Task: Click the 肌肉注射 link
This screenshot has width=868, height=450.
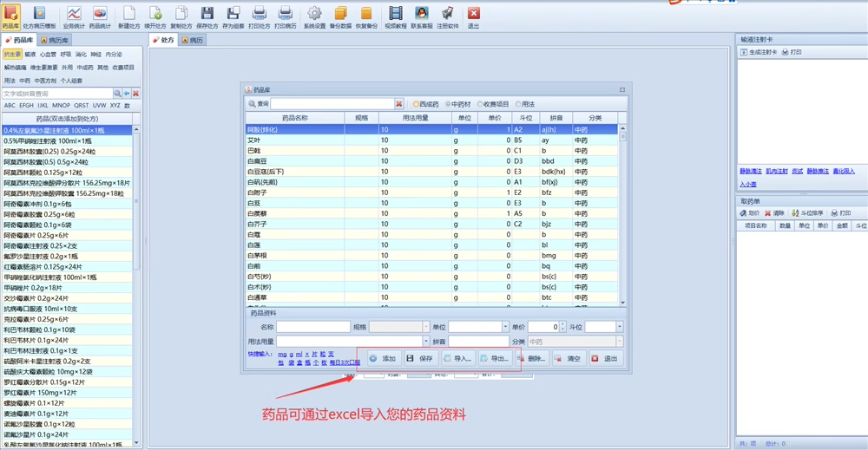Action: coord(777,172)
